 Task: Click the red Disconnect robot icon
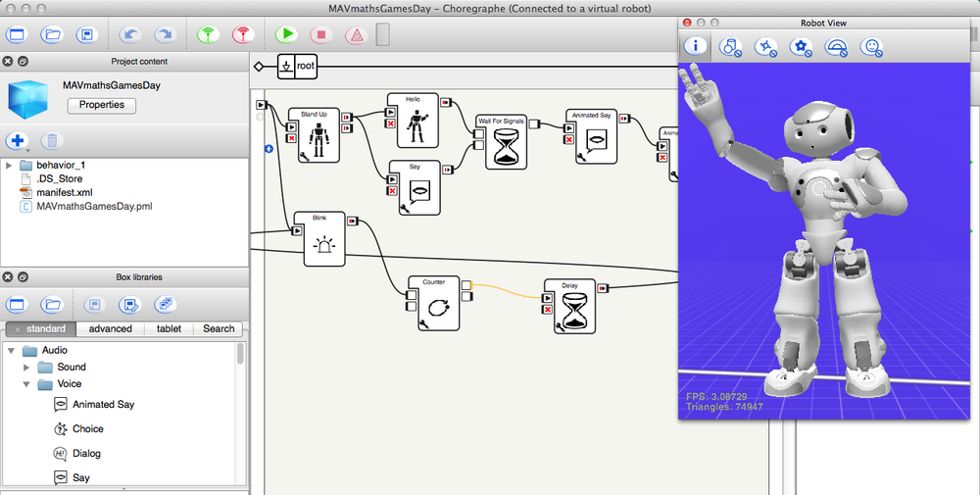point(241,34)
